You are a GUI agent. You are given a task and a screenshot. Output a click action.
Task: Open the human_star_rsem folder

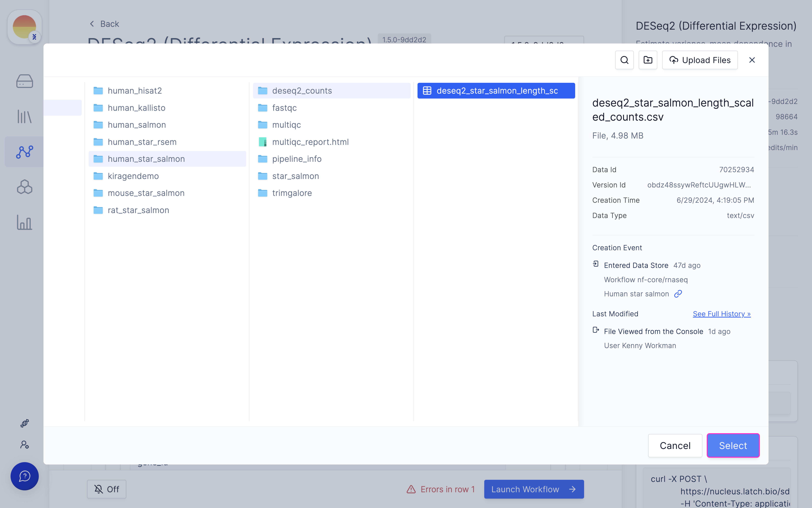click(167, 142)
